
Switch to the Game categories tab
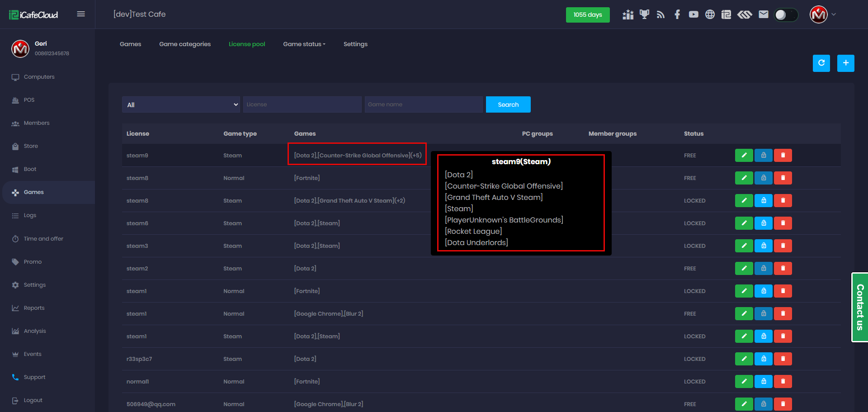point(185,44)
